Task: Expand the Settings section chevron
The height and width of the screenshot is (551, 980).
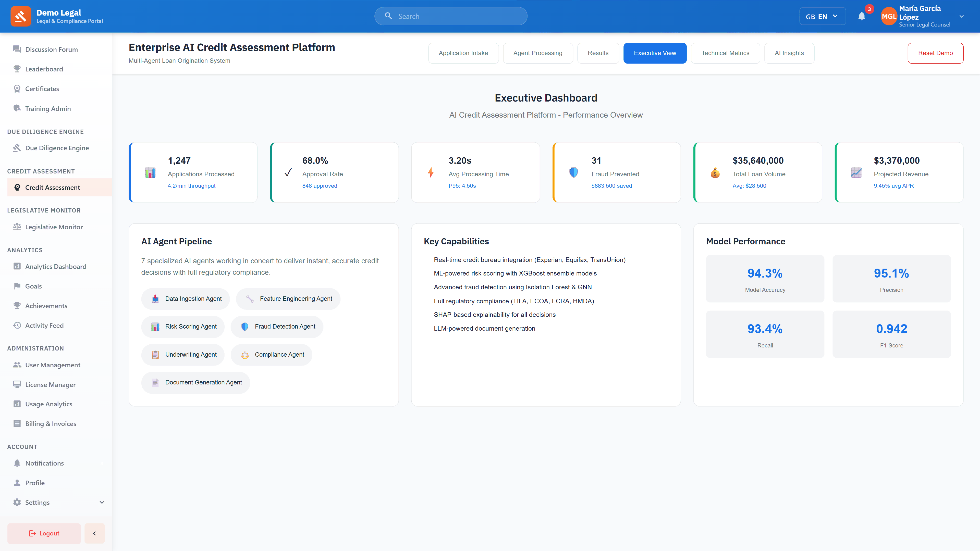Action: coord(102,502)
